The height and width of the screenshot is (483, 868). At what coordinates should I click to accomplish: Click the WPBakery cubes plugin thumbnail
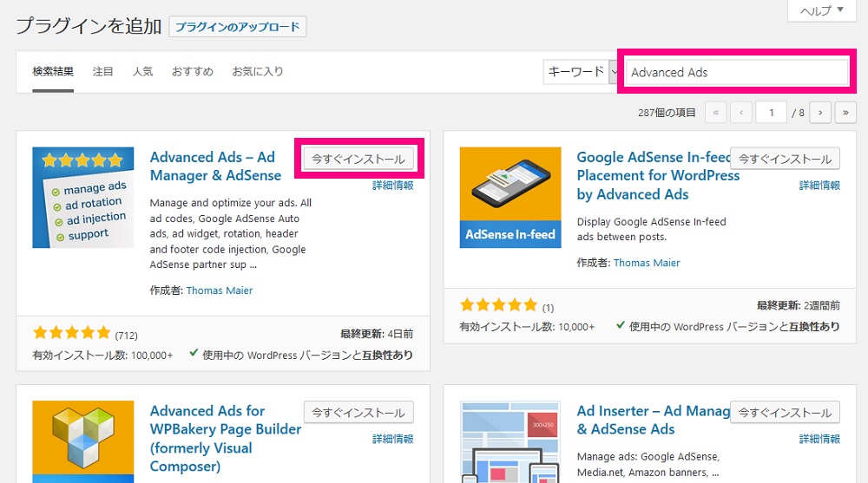(83, 442)
